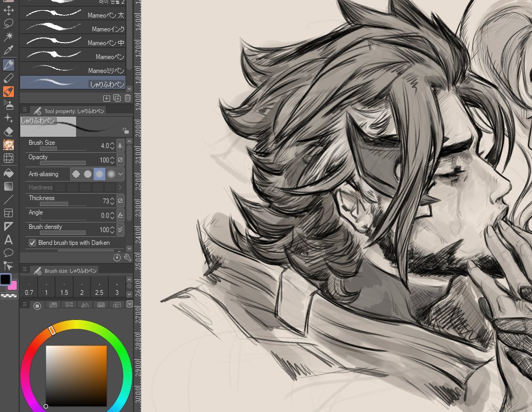Choose the strong anti-aliasing option
This screenshot has height=412, width=532.
111,174
